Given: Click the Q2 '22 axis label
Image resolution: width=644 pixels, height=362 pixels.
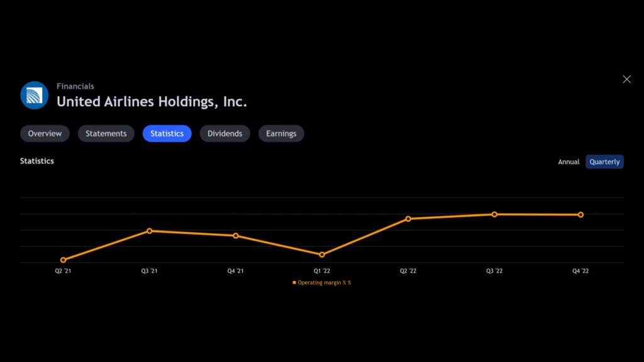Looking at the screenshot, I should [x=408, y=271].
